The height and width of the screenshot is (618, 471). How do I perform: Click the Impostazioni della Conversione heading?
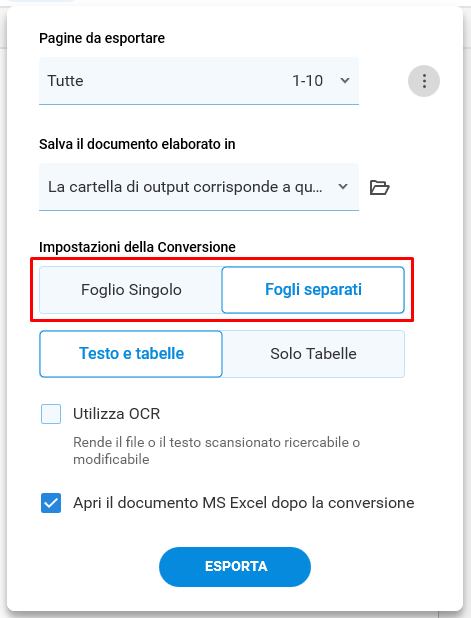click(x=137, y=247)
